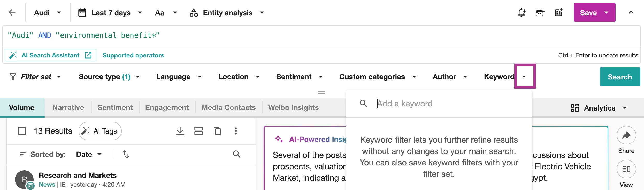Switch to the Narrative tab
Viewport: 644px width, 190px height.
pos(68,107)
